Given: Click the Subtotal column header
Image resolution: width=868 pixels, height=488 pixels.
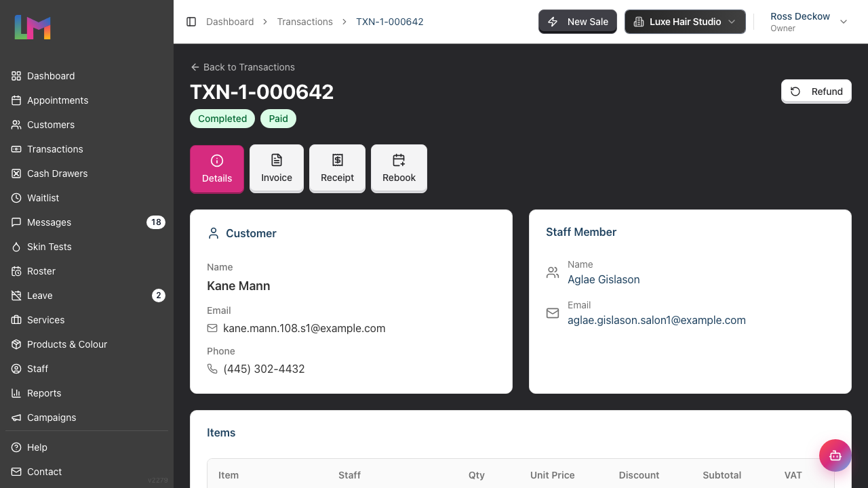Looking at the screenshot, I should pyautogui.click(x=722, y=475).
